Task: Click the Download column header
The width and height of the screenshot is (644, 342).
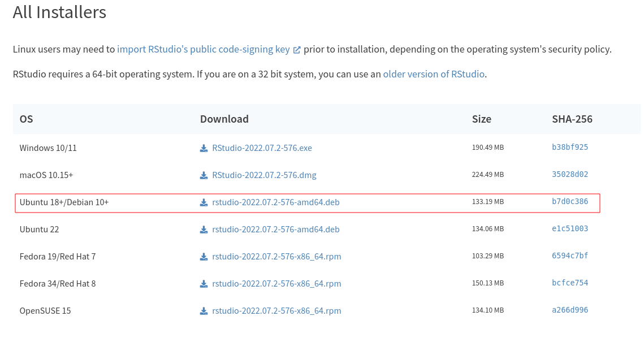Action: [x=224, y=119]
